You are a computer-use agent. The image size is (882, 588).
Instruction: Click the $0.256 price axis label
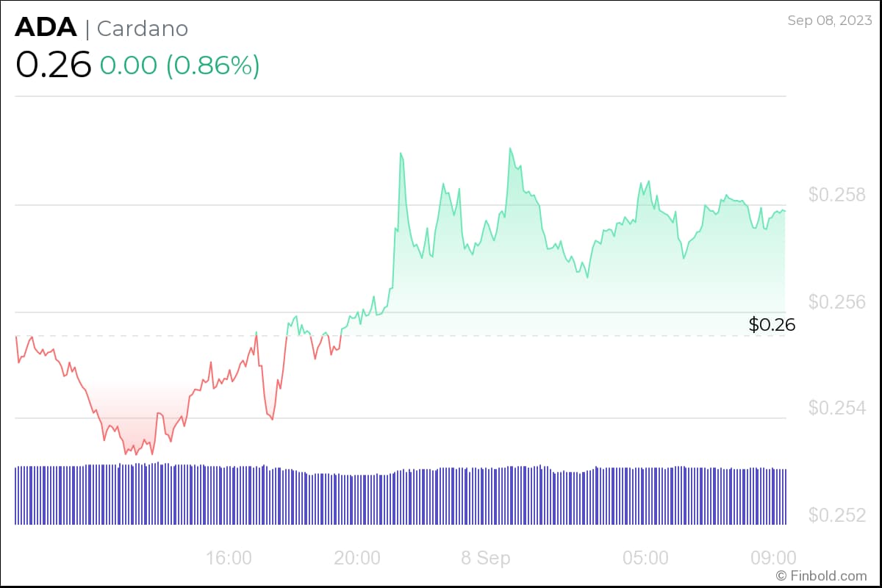tap(836, 302)
